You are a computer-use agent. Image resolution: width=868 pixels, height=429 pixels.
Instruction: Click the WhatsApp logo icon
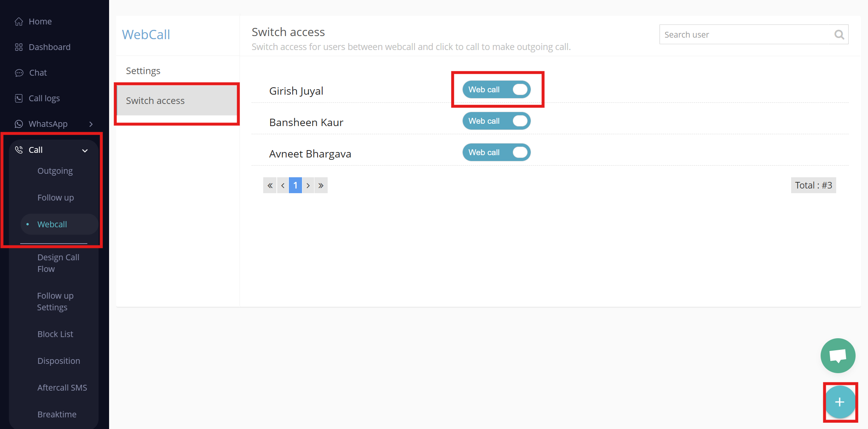coord(19,124)
